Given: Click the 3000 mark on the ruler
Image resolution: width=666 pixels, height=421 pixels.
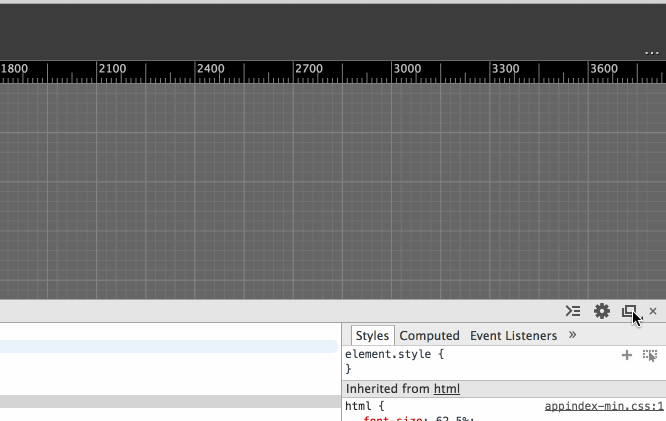Looking at the screenshot, I should pyautogui.click(x=407, y=69).
